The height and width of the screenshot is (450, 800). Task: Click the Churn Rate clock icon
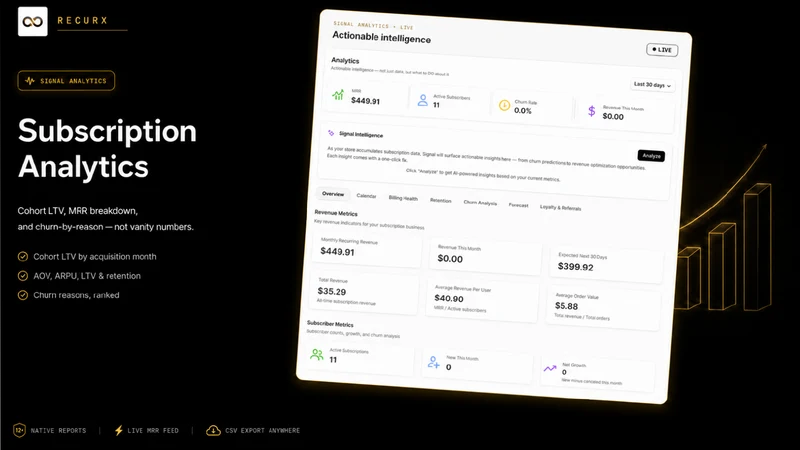504,106
